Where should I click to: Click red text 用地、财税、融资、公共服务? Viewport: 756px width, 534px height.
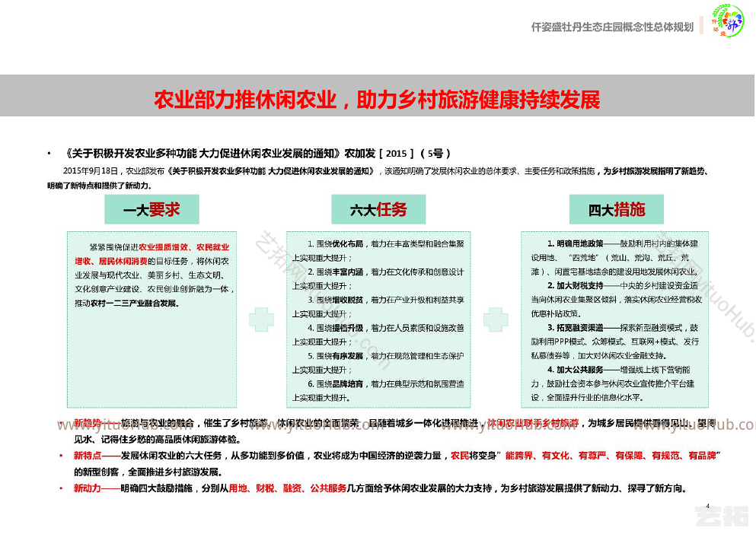coord(287,488)
